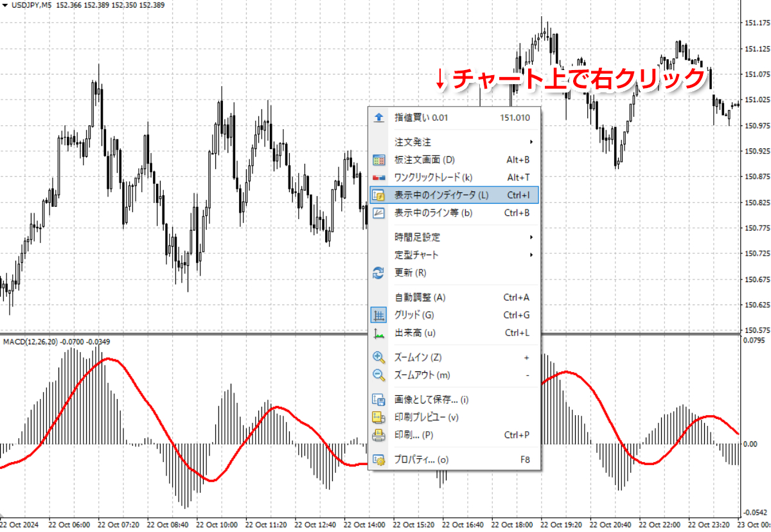Open chart settings via プロパティ gear icon
Viewport: 771px width, 532px height.
pyautogui.click(x=378, y=459)
